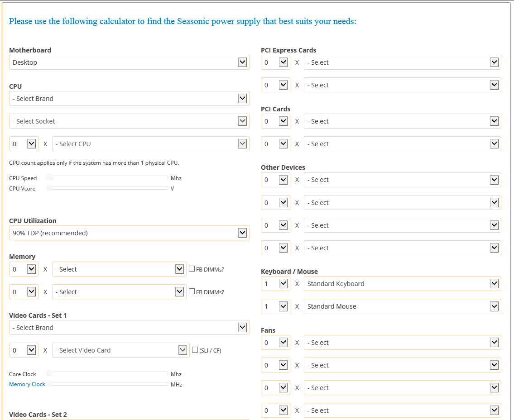Open the first Fans Select dropdown
The width and height of the screenshot is (514, 420).
[x=403, y=343]
